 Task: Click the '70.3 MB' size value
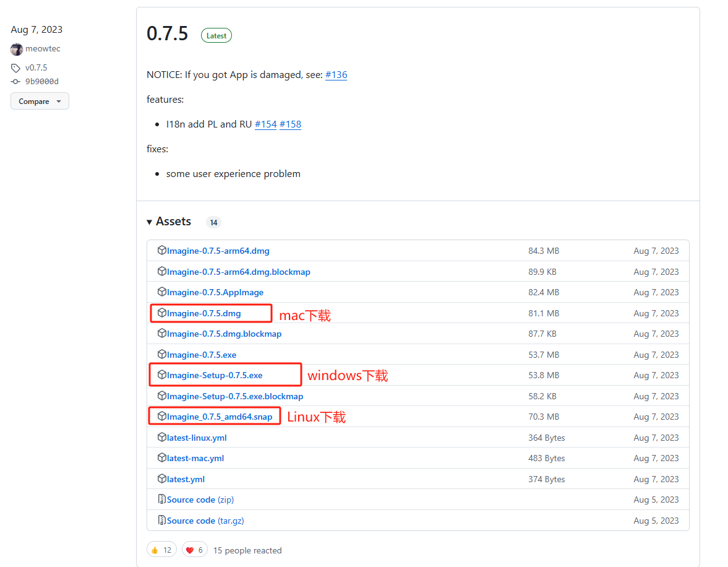tap(544, 417)
